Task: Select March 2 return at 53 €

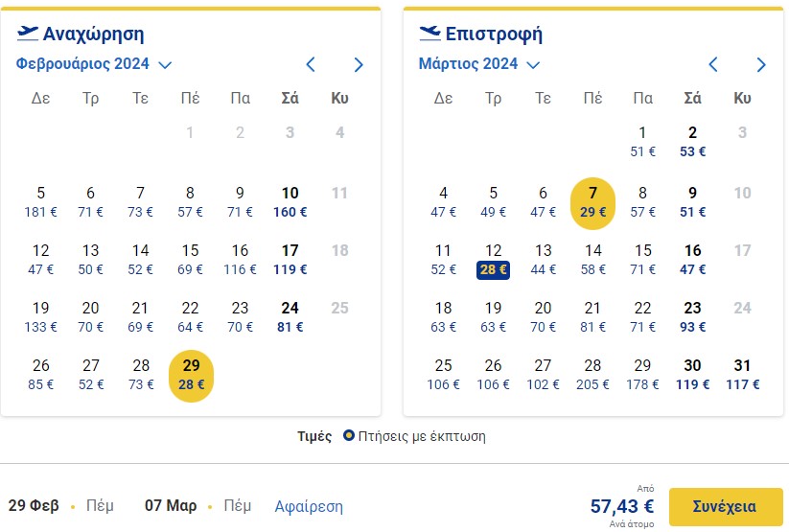Action: tap(692, 142)
